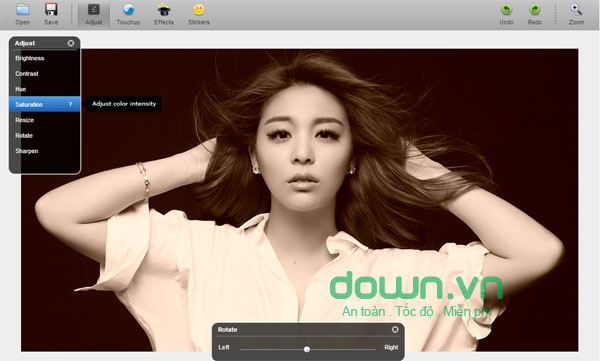Close the Rotate panel
Screen dimensions: 600x361
pyautogui.click(x=395, y=330)
